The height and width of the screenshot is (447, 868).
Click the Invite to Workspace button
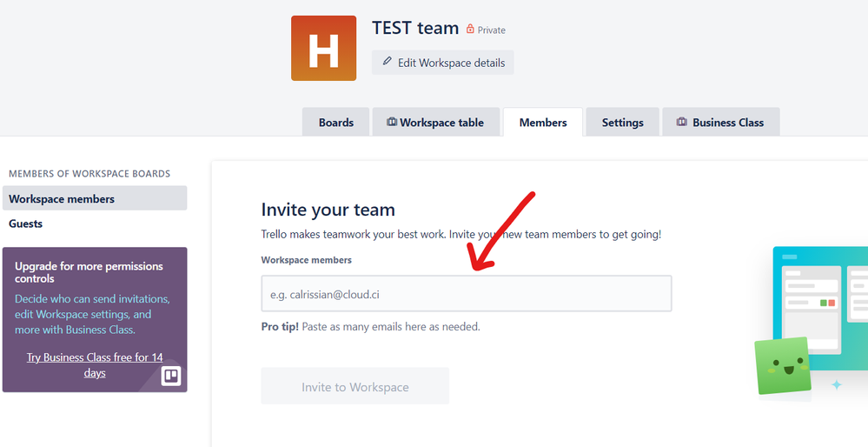pyautogui.click(x=354, y=386)
